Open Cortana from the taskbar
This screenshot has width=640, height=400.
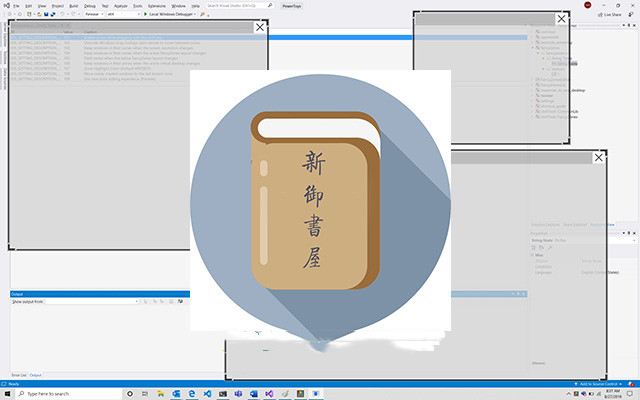130,394
